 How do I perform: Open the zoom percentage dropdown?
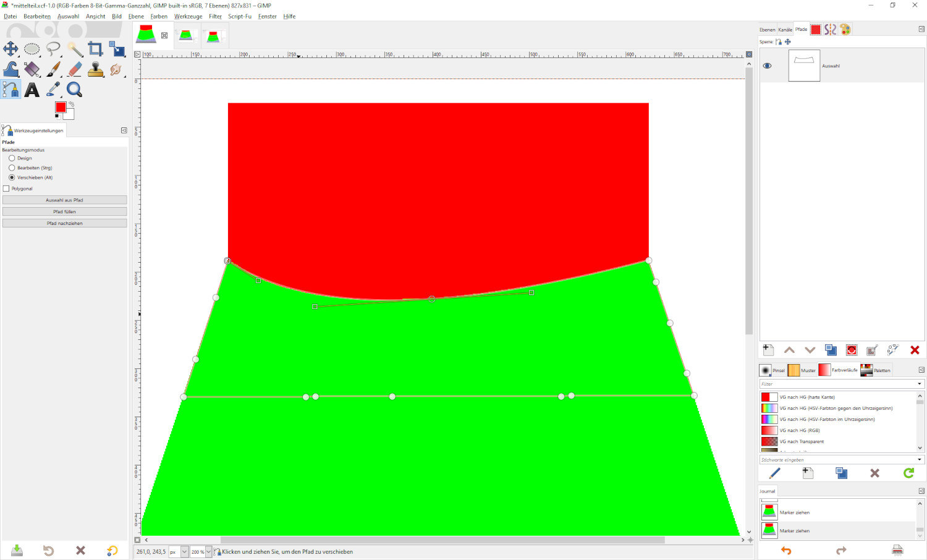pos(208,552)
